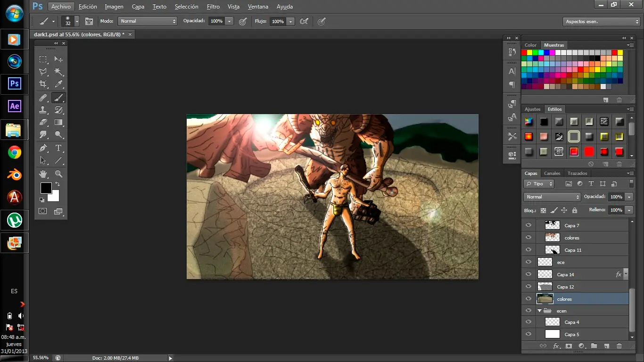
Task: Select the Healing Brush tool
Action: coord(43,98)
